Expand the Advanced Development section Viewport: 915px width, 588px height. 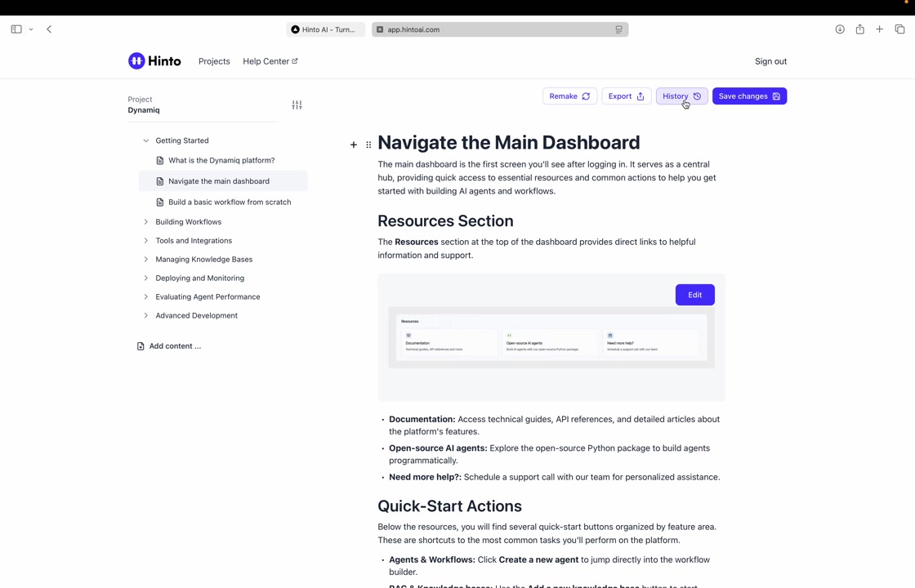pyautogui.click(x=146, y=315)
